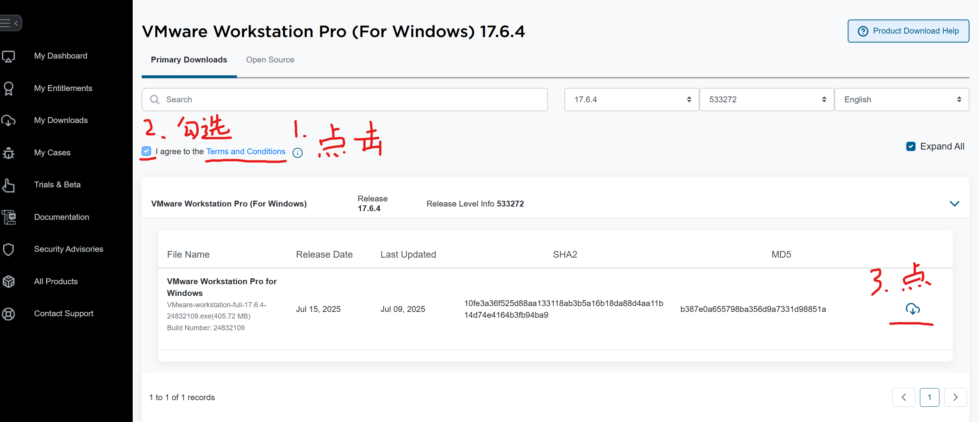
Task: Click the info icon beside Terms and Conditions
Action: pos(297,153)
